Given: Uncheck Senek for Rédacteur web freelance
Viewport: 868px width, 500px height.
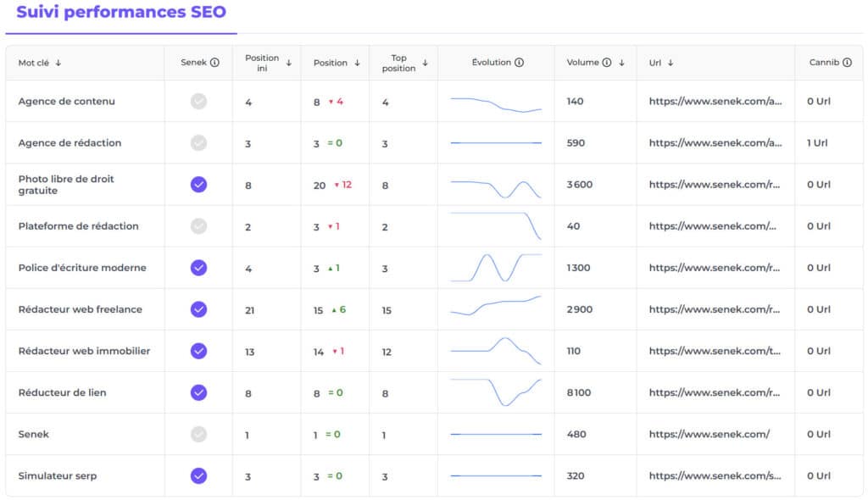Looking at the screenshot, I should click(x=198, y=309).
